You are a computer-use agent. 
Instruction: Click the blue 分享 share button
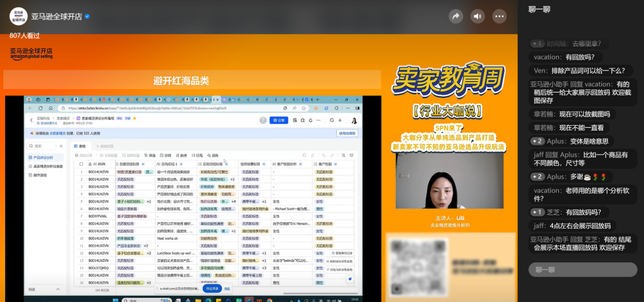pos(278,120)
